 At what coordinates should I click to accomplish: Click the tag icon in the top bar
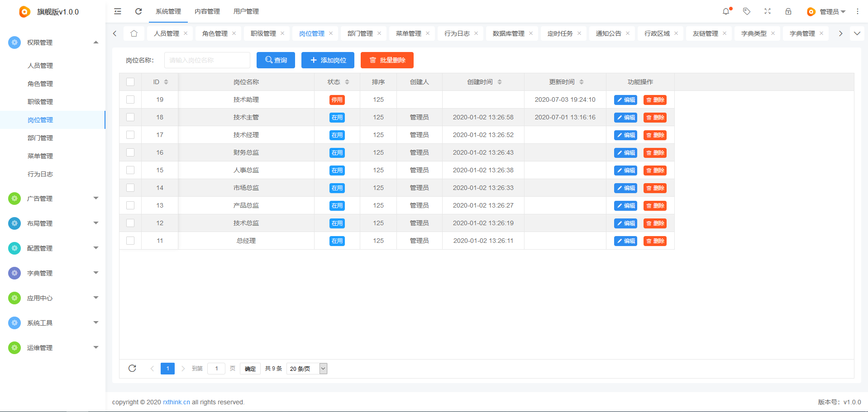(x=747, y=11)
